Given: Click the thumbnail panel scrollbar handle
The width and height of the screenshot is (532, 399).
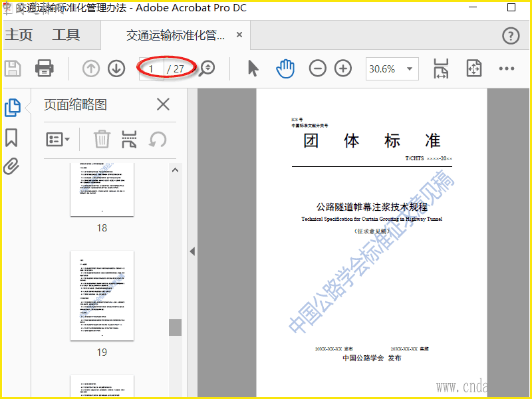Looking at the screenshot, I should point(175,327).
